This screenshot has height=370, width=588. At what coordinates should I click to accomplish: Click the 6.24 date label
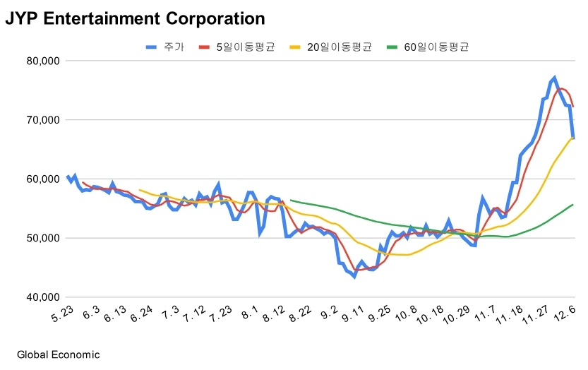click(x=141, y=314)
